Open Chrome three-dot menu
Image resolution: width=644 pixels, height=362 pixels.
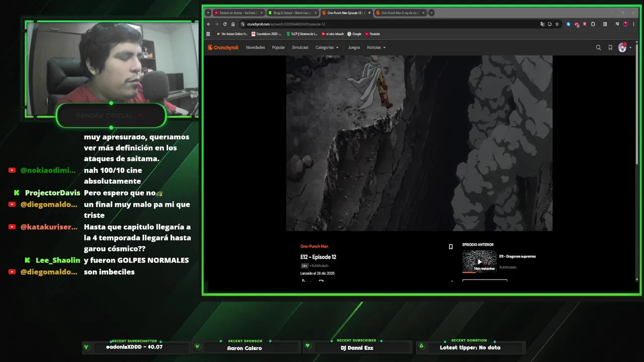coord(632,24)
